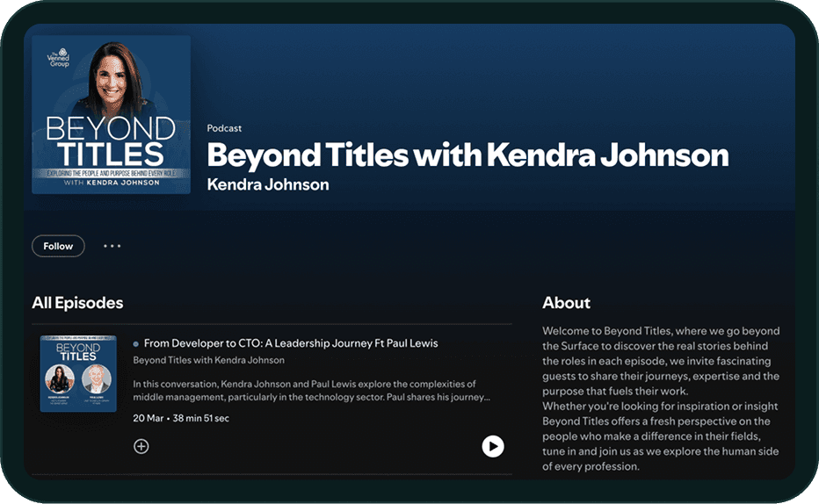Click the 'About' heading

pos(566,303)
